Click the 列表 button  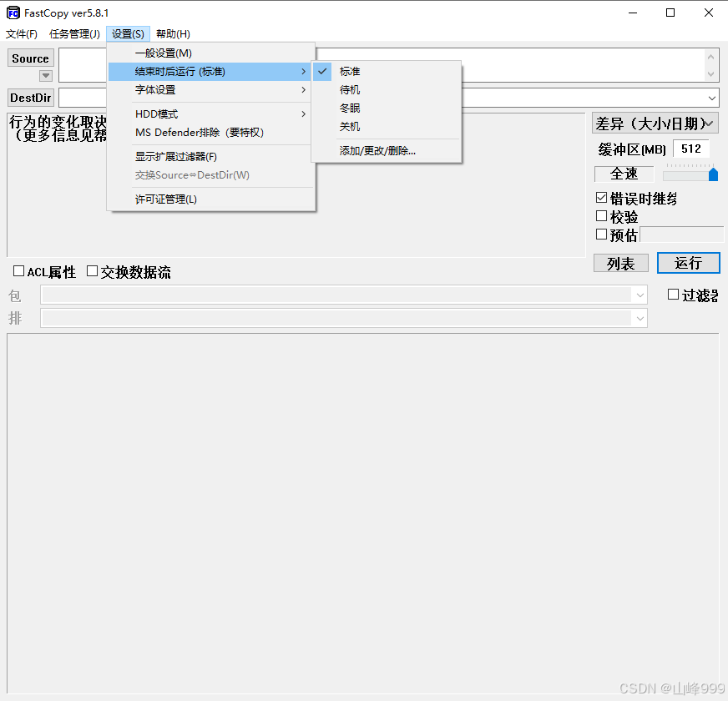(621, 263)
